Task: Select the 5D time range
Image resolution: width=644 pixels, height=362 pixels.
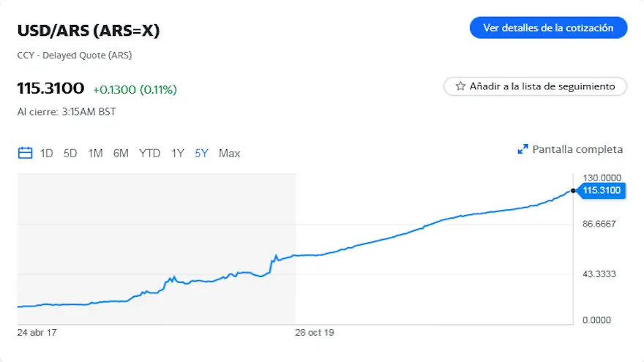Action: pos(70,153)
